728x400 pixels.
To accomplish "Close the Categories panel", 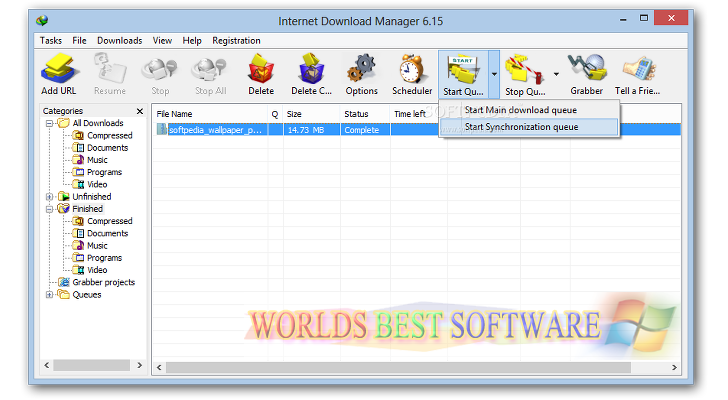I will pos(140,111).
